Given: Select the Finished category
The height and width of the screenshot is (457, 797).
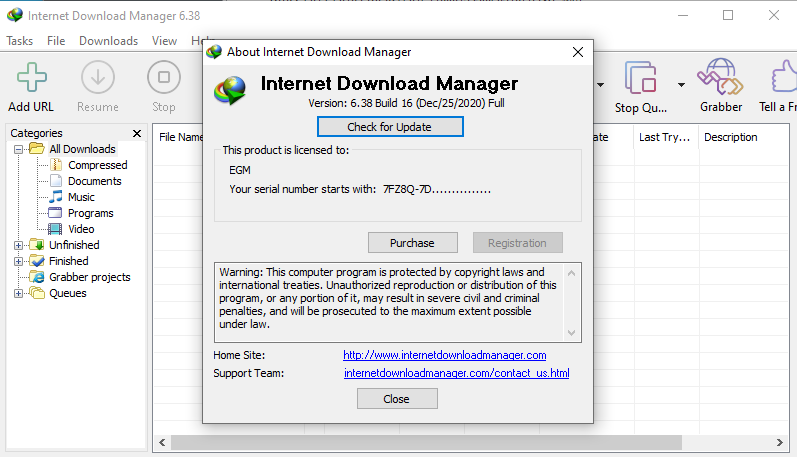Looking at the screenshot, I should pyautogui.click(x=69, y=261).
